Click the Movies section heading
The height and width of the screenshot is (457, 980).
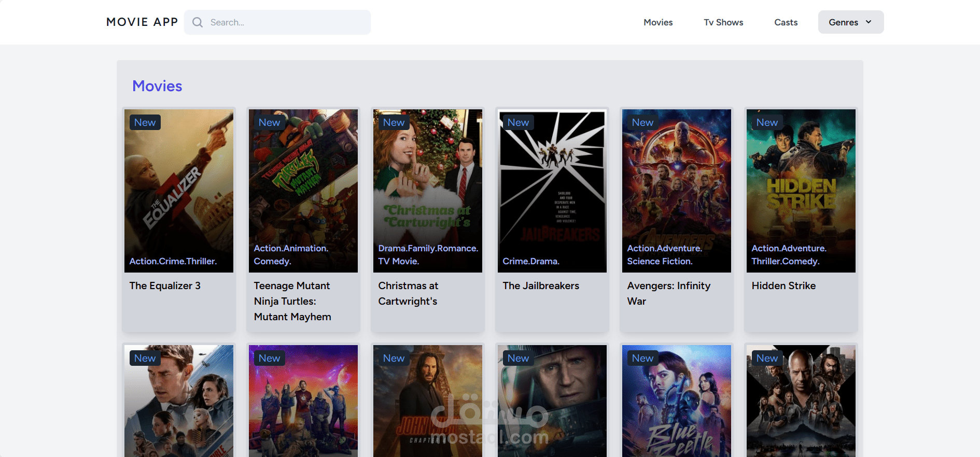157,86
